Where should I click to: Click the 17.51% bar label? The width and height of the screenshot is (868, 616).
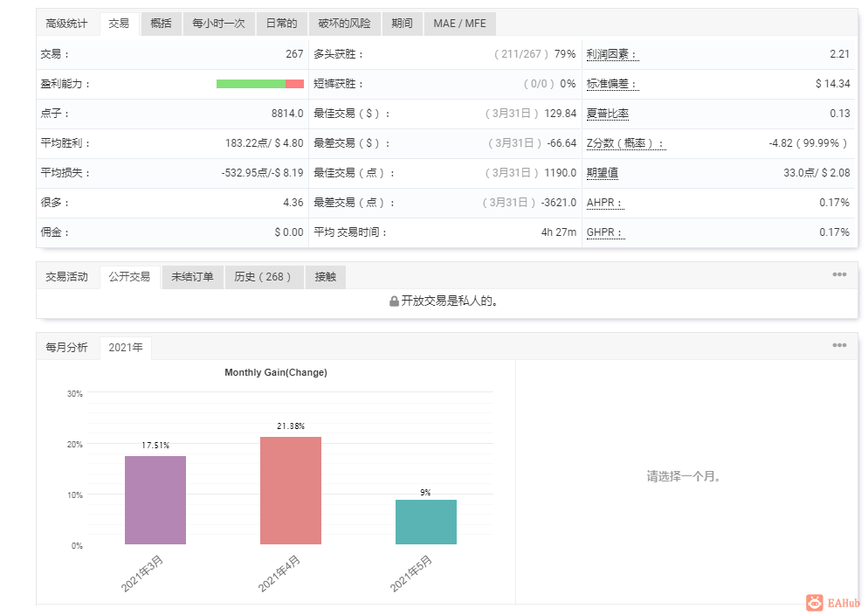pos(155,446)
